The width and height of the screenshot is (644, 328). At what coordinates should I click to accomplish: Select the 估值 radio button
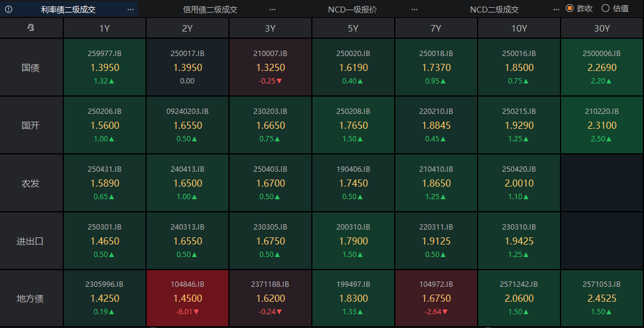(x=606, y=8)
